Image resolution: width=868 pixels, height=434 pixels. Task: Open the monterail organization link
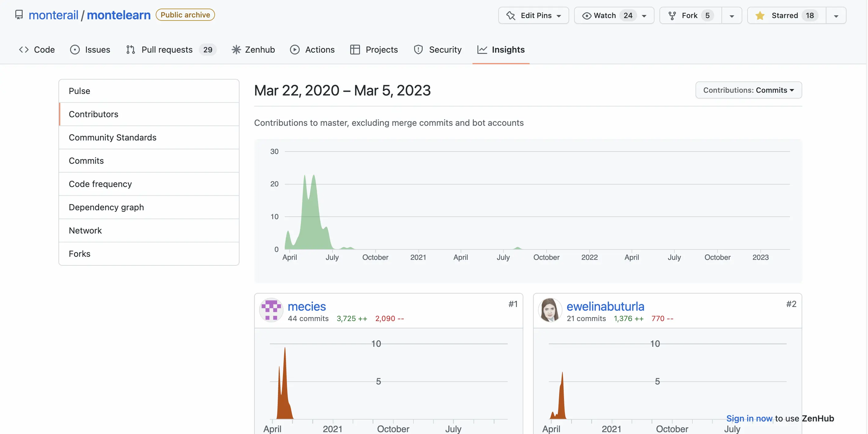[54, 15]
